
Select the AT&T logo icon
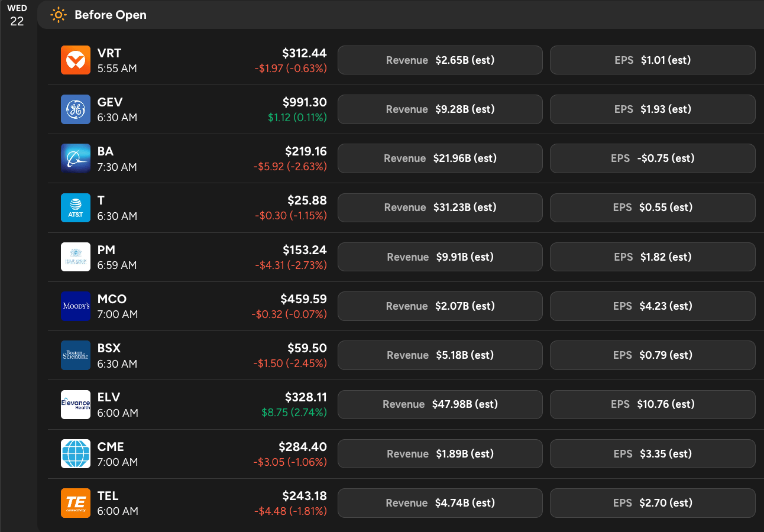76,207
